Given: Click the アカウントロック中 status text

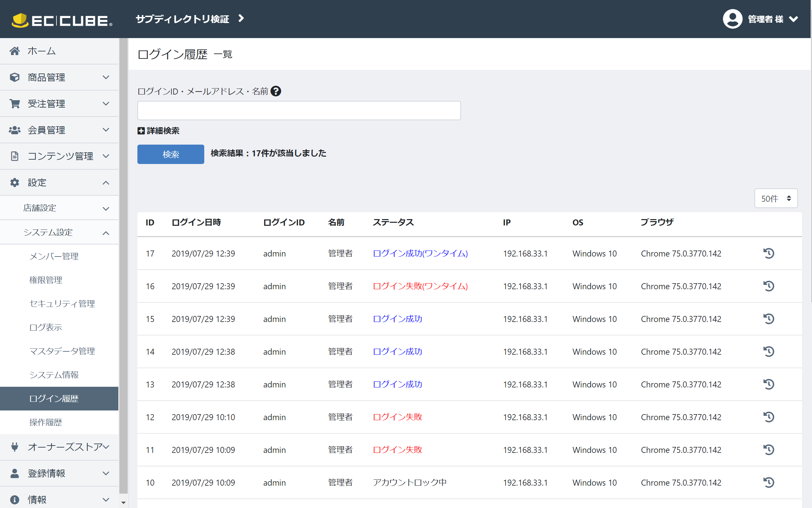Looking at the screenshot, I should 410,483.
